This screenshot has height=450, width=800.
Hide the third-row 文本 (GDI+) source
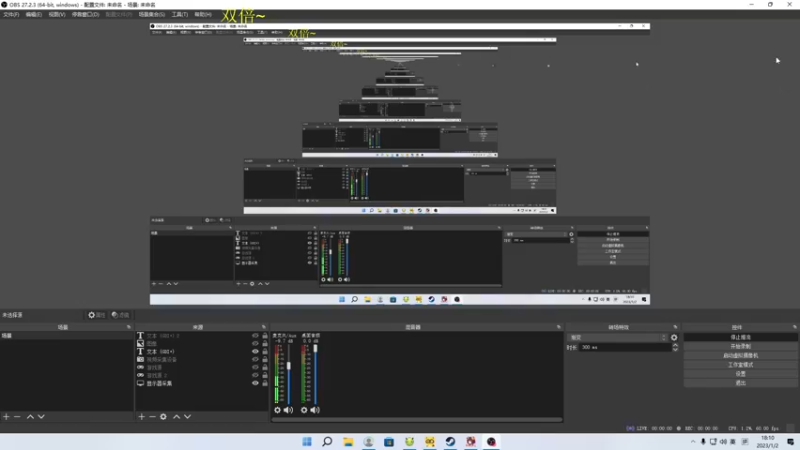coord(255,352)
